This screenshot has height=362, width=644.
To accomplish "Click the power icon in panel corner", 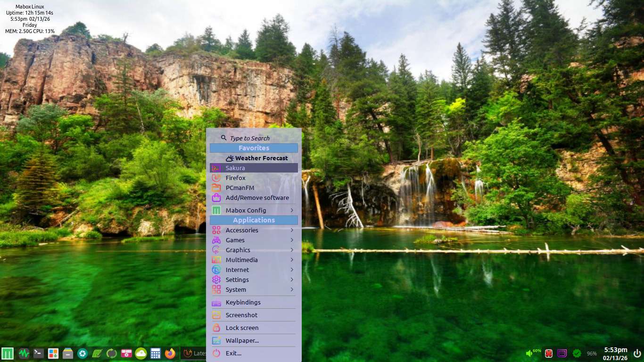I will tap(637, 353).
